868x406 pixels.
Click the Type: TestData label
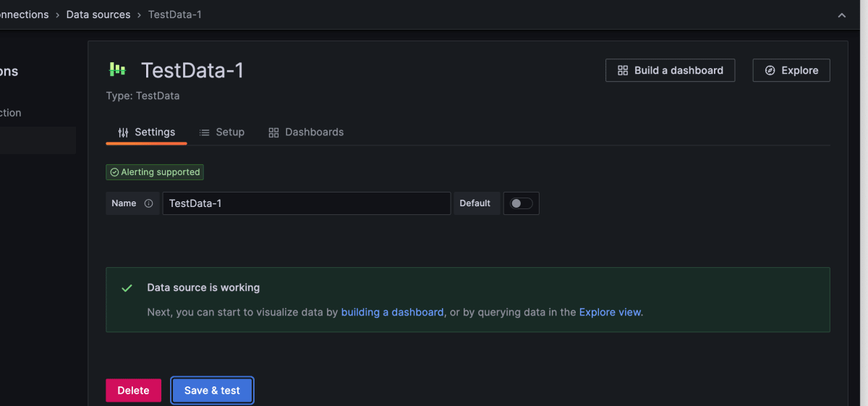[142, 96]
